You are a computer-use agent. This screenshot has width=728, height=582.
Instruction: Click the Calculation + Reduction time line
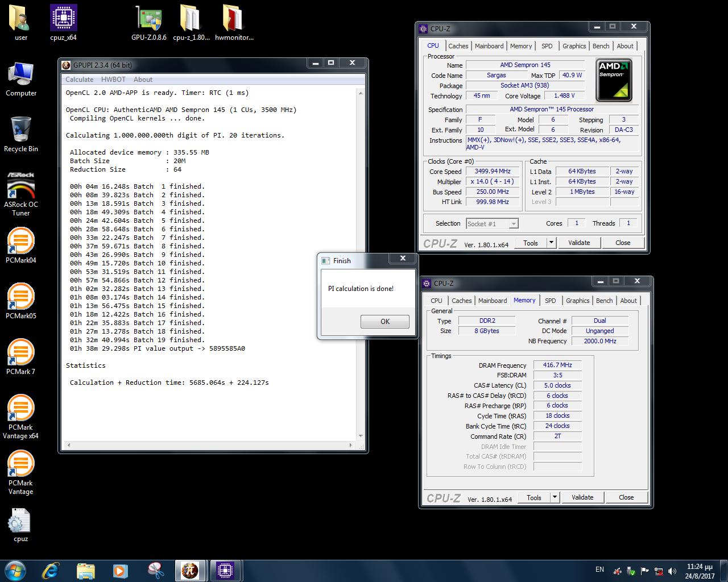click(169, 383)
